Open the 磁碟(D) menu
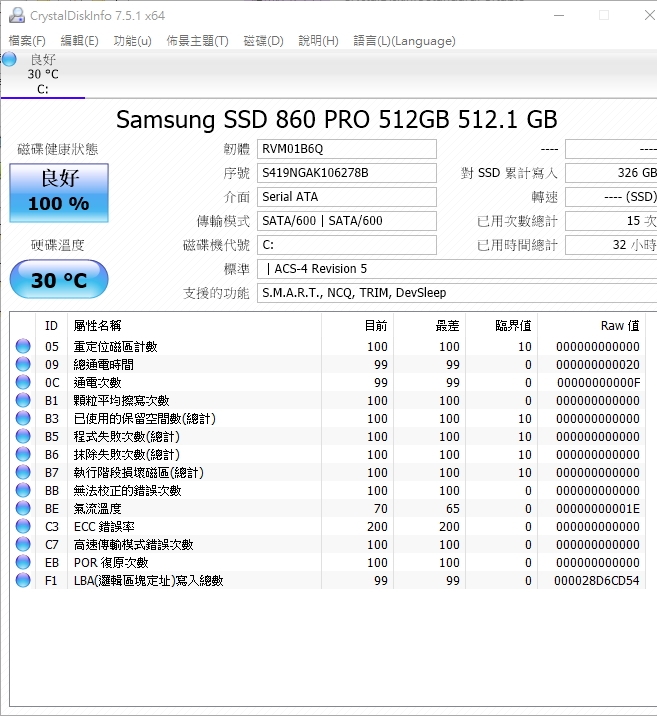657x716 pixels. tap(263, 41)
